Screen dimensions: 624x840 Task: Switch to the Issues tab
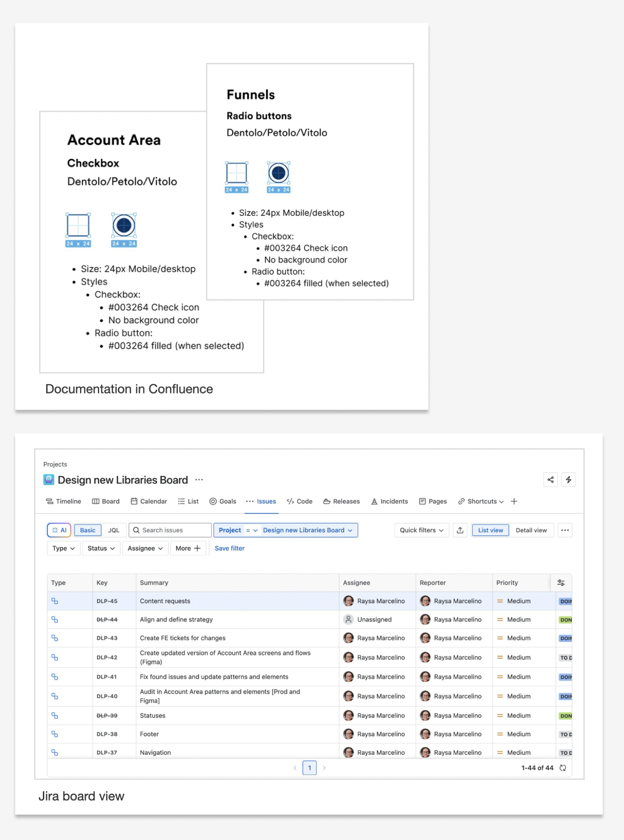tap(261, 501)
